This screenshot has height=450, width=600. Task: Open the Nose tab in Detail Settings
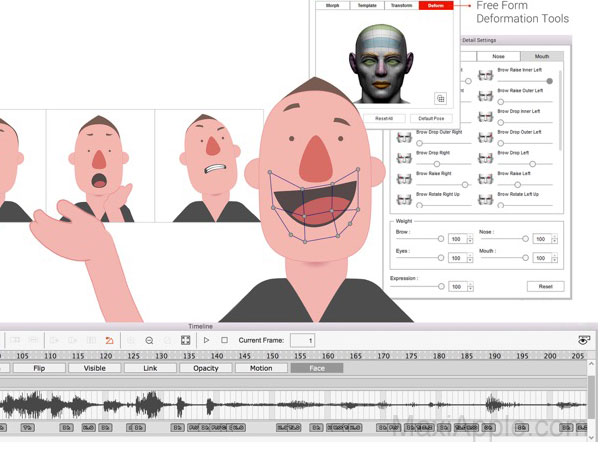tap(498, 56)
